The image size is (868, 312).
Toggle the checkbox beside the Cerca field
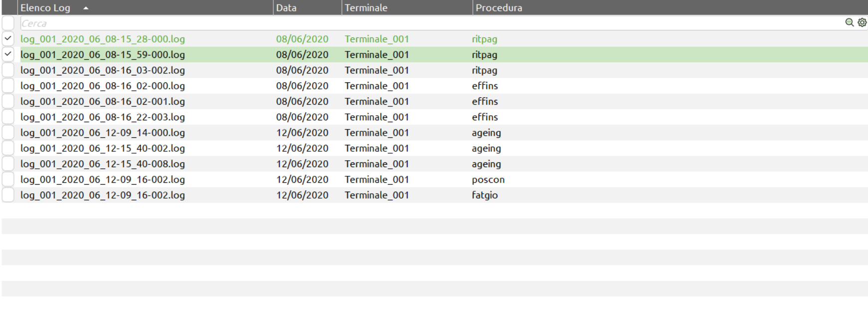[x=8, y=23]
